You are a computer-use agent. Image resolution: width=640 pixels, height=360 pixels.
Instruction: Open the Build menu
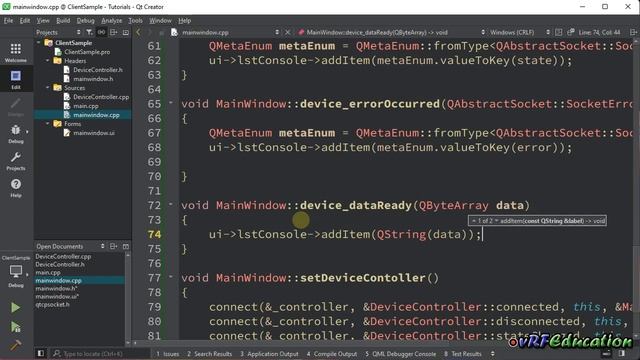(x=63, y=20)
